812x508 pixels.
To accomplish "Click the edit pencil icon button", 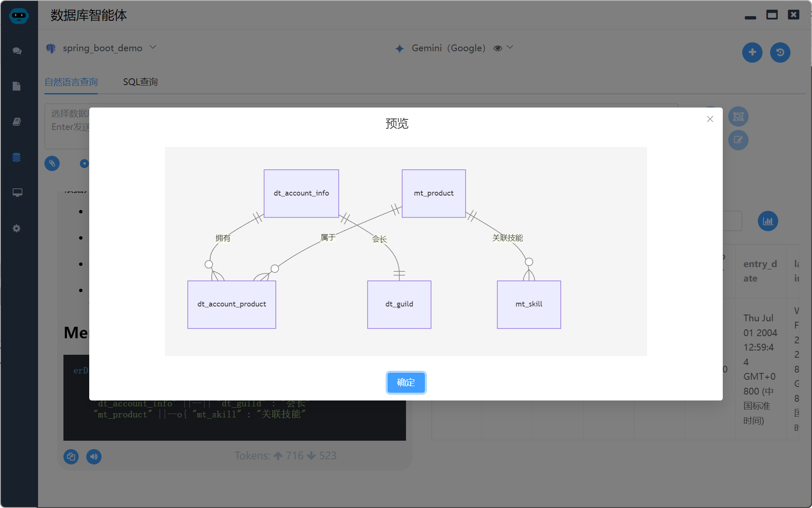I will [x=738, y=140].
